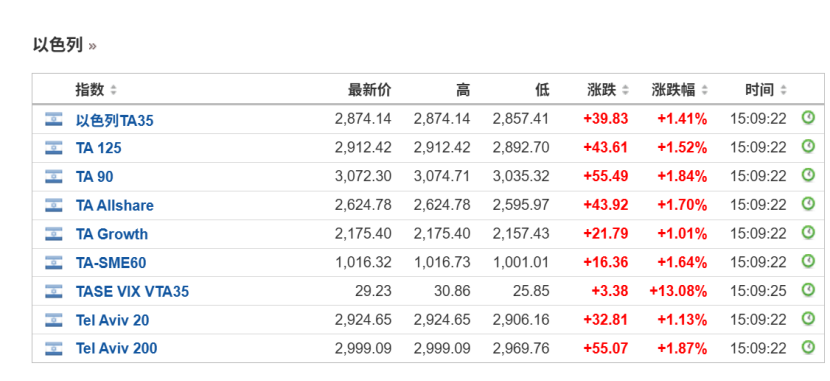Click the clock icon in TASE VIX VTA35 row
Image resolution: width=830 pixels, height=381 pixels.
tap(808, 289)
